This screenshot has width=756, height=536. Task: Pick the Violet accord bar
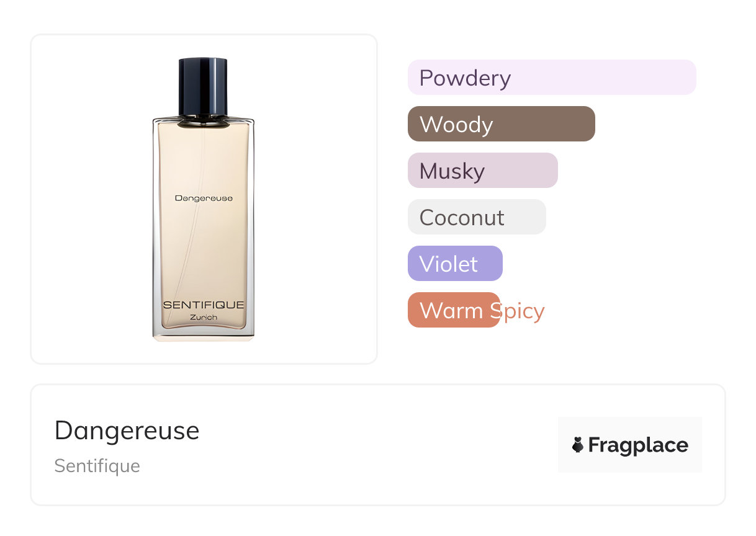click(x=455, y=264)
